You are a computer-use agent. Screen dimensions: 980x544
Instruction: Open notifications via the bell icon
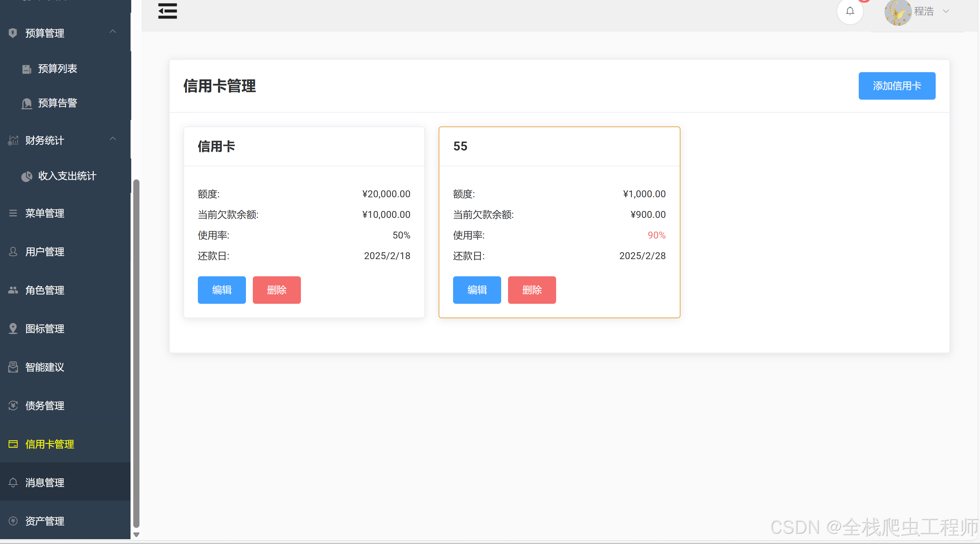tap(850, 11)
